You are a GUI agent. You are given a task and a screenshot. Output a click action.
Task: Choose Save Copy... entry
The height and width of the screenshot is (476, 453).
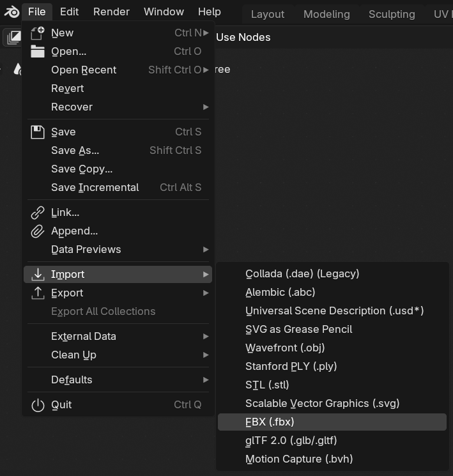pos(118,169)
